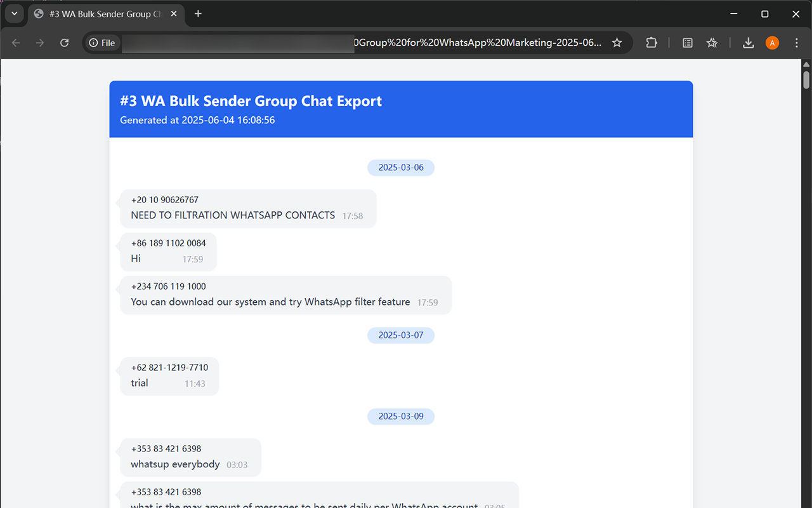Image resolution: width=812 pixels, height=508 pixels.
Task: Open the orange profile avatar menu
Action: coord(772,43)
